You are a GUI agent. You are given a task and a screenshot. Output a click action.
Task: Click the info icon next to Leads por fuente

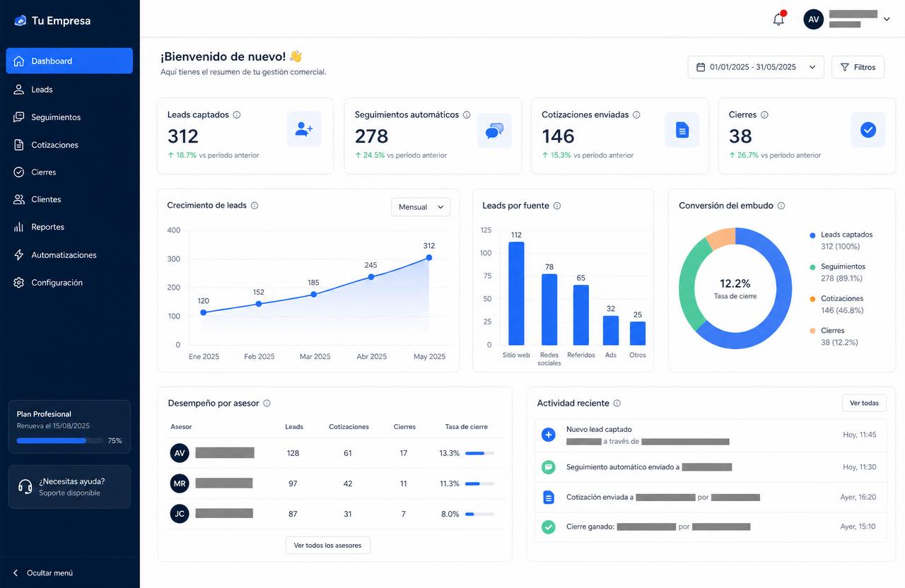pos(557,206)
